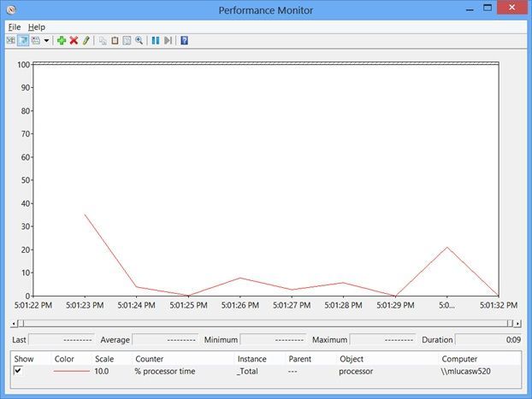Click the paste counter list clipboard icon
This screenshot has height=399, width=532.
pyautogui.click(x=115, y=41)
